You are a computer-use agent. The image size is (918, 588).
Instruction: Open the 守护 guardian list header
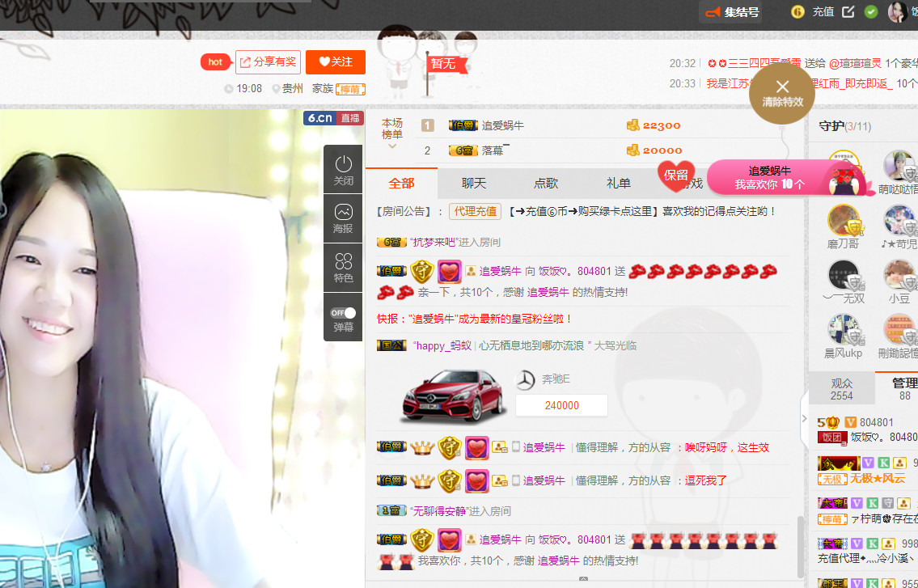click(844, 126)
